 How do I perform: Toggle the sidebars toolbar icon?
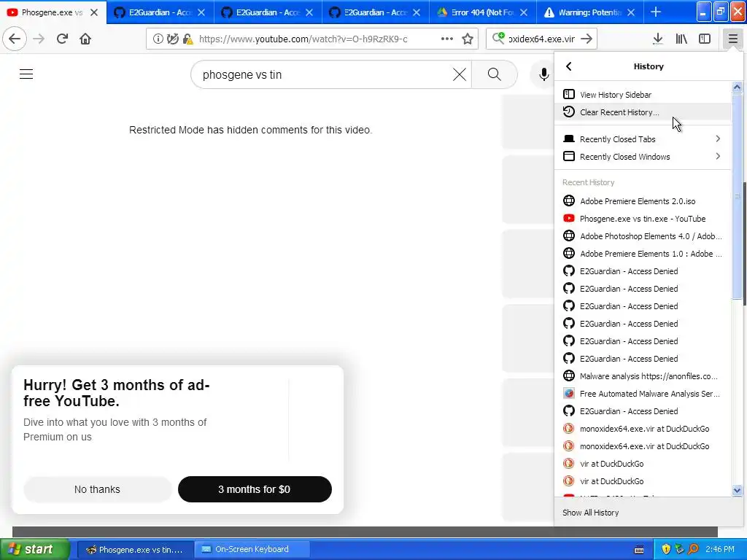(705, 39)
